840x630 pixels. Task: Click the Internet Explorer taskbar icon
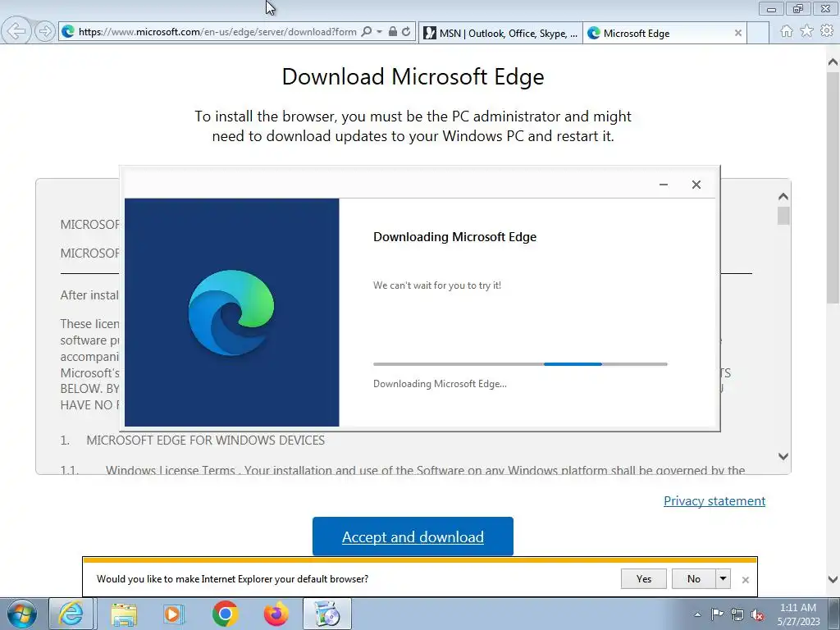click(71, 614)
